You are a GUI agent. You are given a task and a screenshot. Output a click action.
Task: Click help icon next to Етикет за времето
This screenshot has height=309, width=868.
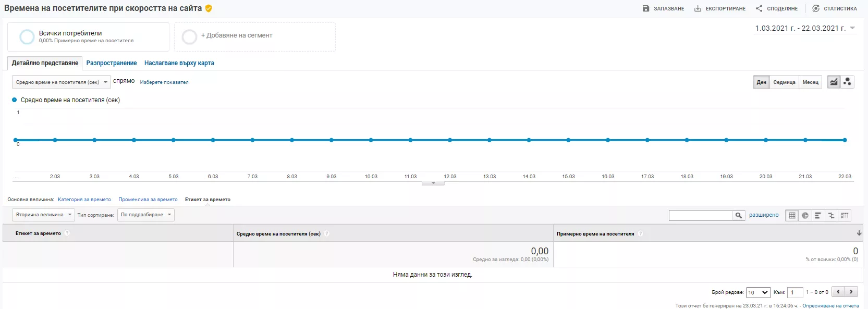67,233
